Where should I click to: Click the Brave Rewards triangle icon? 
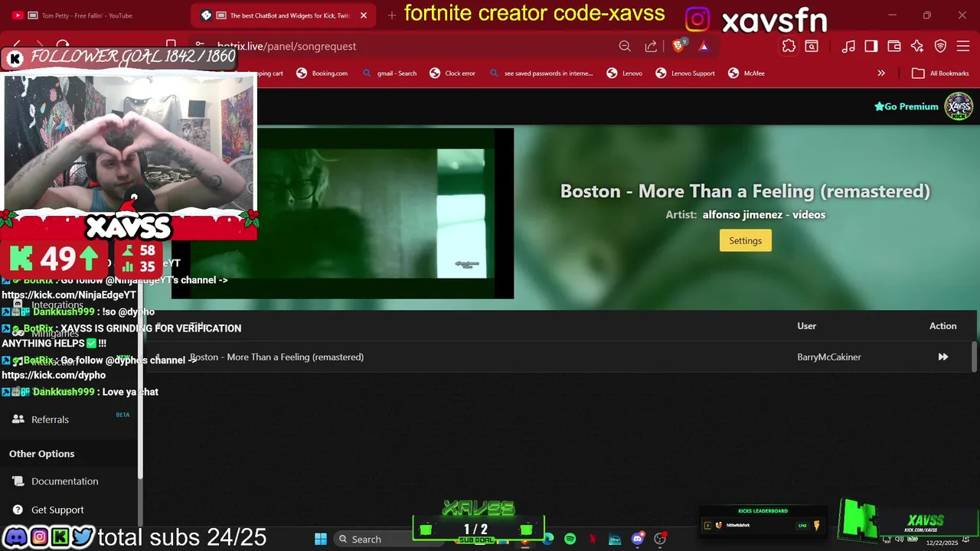[703, 46]
